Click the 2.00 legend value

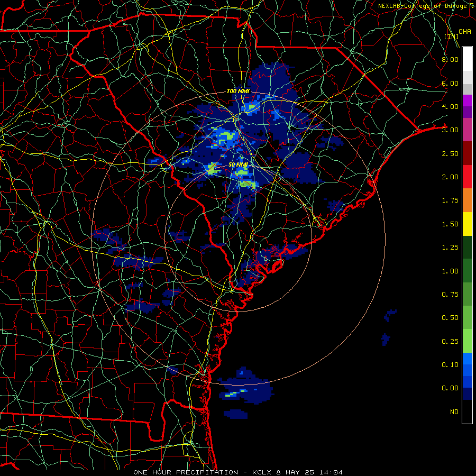(x=450, y=177)
